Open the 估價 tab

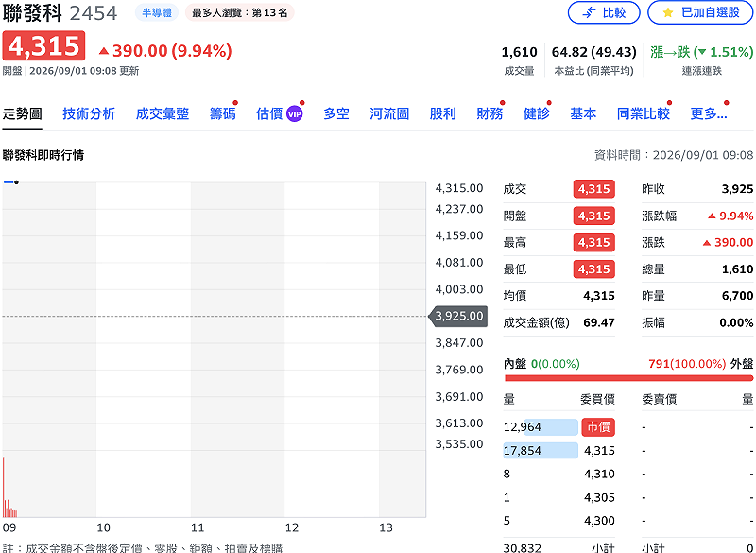click(x=269, y=113)
